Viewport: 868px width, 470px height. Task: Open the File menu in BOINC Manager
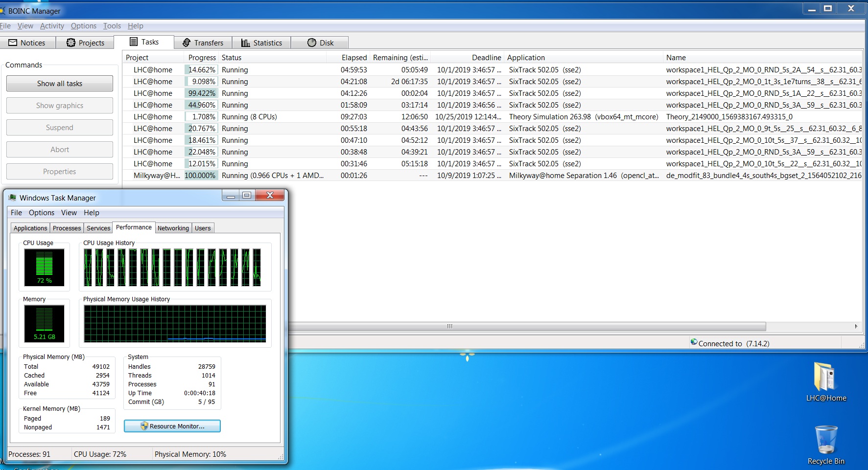(x=5, y=26)
